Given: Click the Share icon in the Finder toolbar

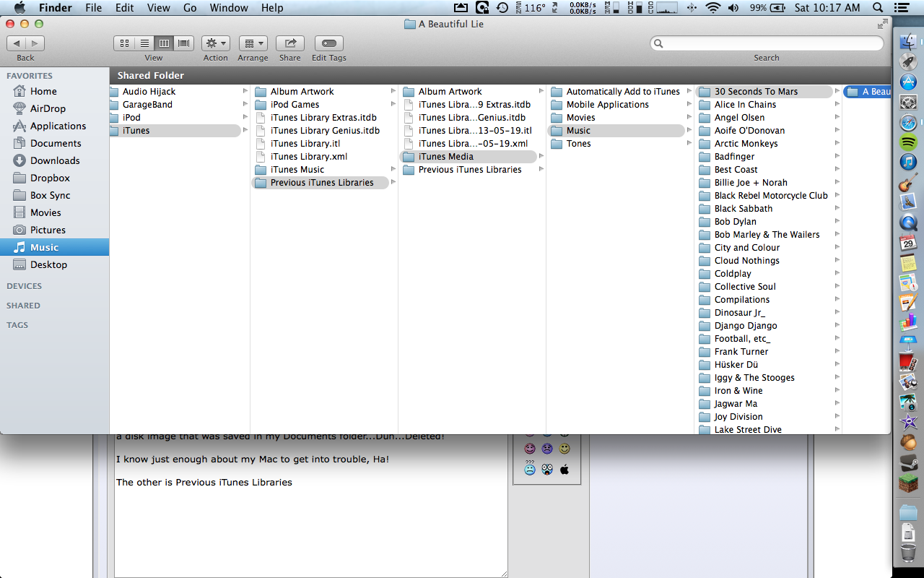Looking at the screenshot, I should (289, 43).
